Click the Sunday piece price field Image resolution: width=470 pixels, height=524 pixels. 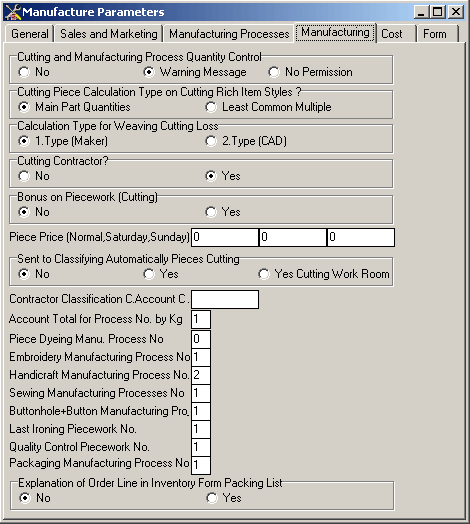click(x=361, y=237)
